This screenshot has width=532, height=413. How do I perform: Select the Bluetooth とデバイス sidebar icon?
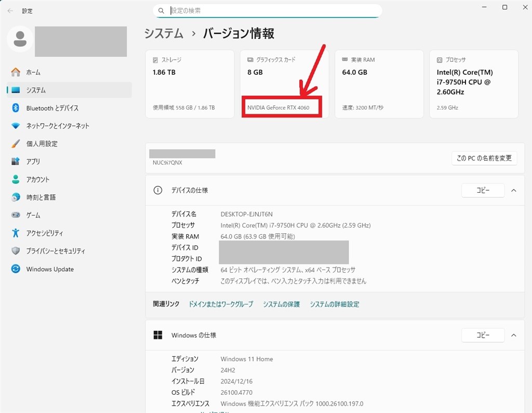(x=17, y=108)
